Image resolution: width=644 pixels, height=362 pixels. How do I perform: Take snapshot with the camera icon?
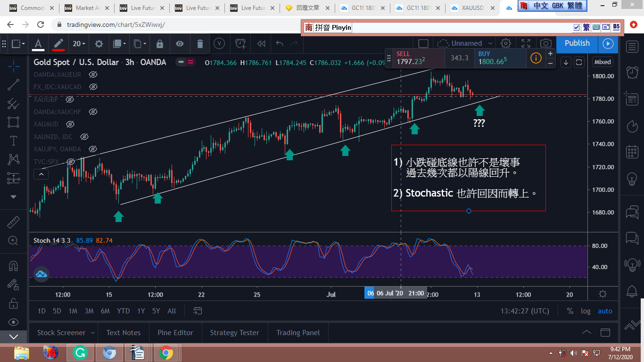pos(546,43)
